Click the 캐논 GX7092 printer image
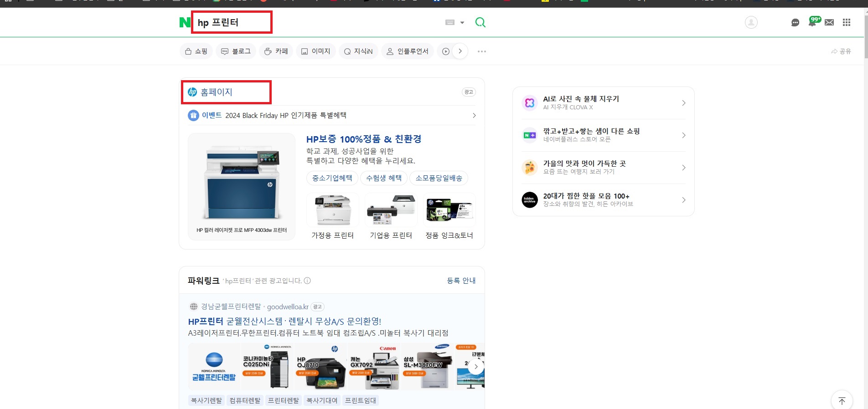Image resolution: width=868 pixels, height=409 pixels. pyautogui.click(x=375, y=367)
